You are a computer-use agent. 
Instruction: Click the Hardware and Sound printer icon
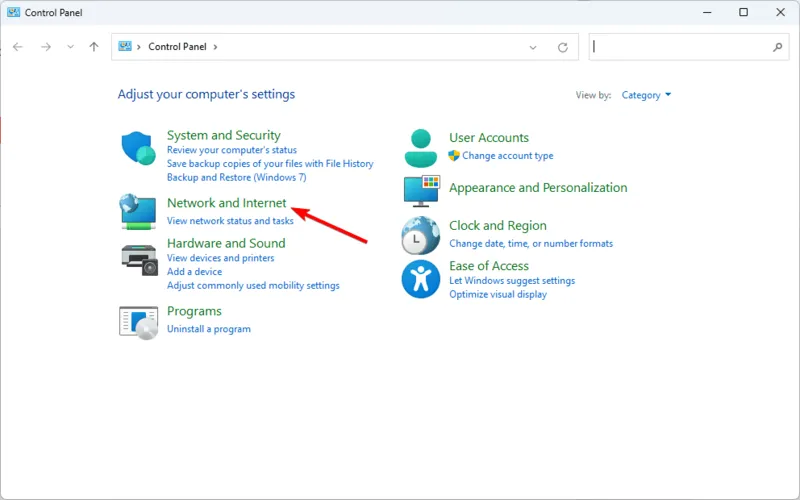coord(138,259)
